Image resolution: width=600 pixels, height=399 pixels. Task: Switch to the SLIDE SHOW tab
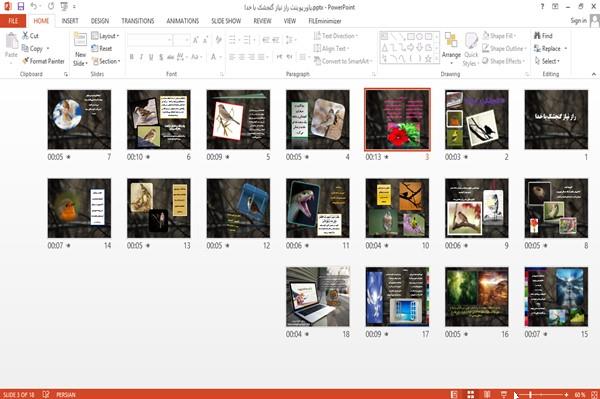[x=226, y=21]
